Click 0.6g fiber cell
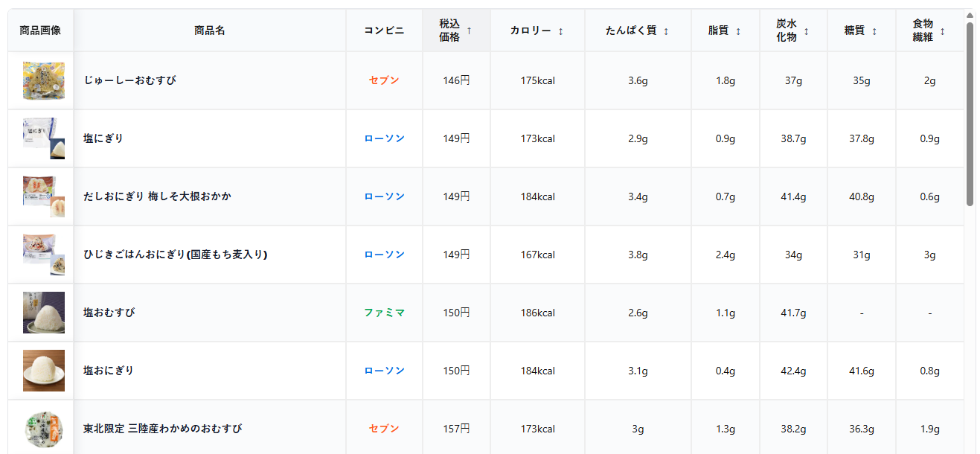The width and height of the screenshot is (980, 454). click(930, 196)
